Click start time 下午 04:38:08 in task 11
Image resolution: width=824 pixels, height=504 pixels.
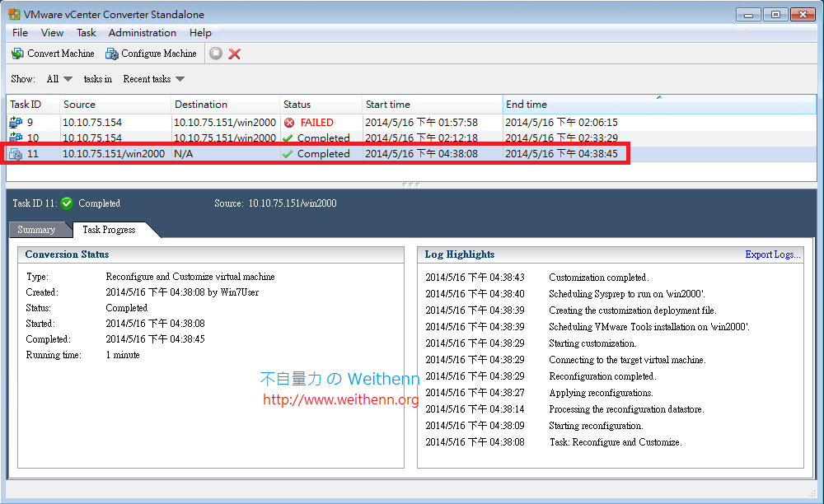pos(421,154)
